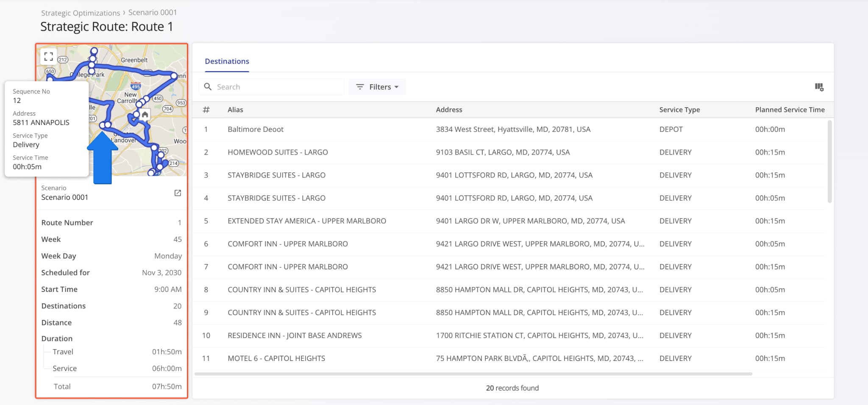Click the vertical table scrollbar
The width and height of the screenshot is (868, 405).
tap(829, 162)
